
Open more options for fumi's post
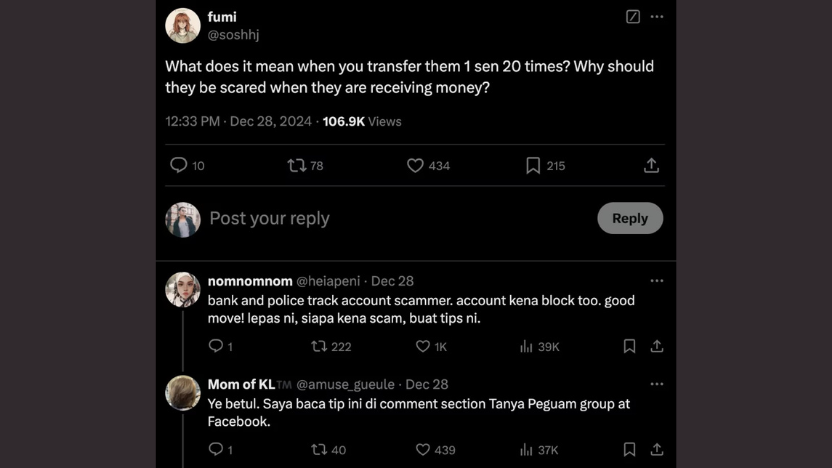[x=657, y=17]
